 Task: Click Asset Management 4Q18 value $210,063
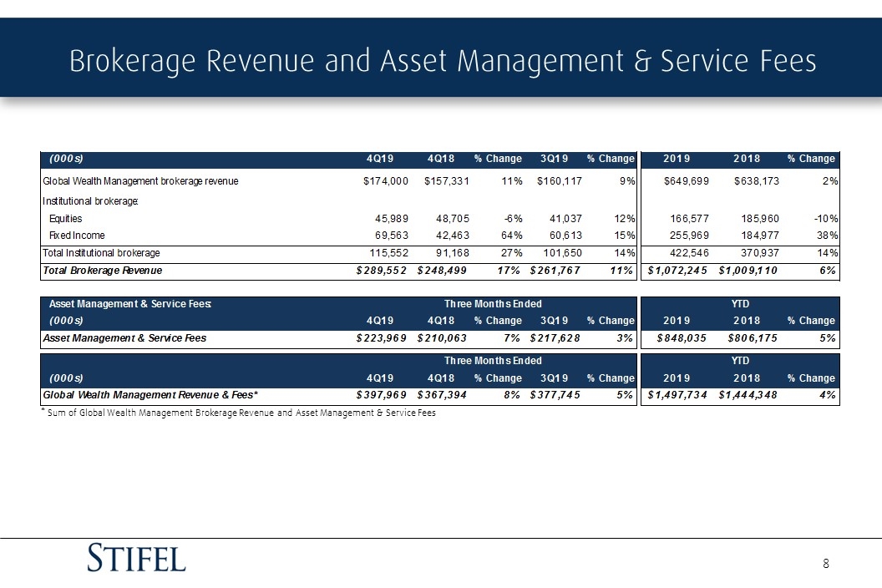click(x=442, y=338)
